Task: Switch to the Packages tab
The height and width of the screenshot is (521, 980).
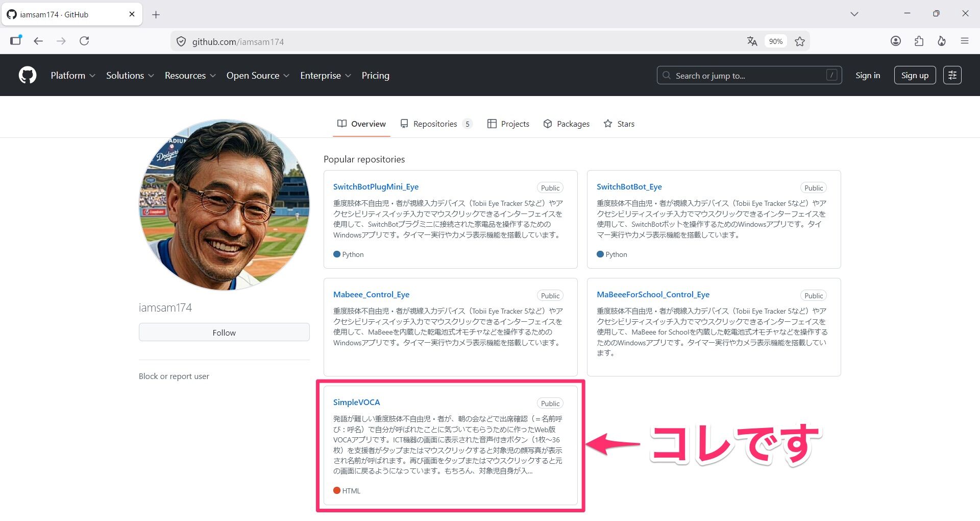Action: [567, 124]
